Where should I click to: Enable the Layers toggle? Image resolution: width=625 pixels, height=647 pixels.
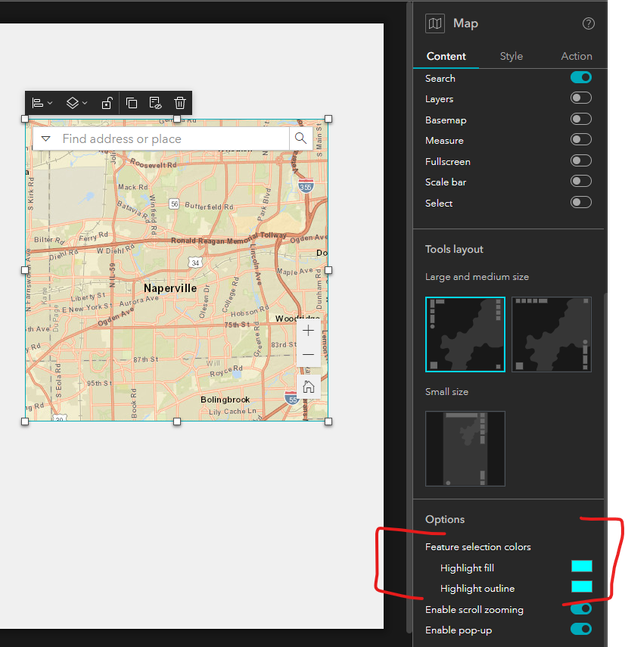tap(581, 98)
